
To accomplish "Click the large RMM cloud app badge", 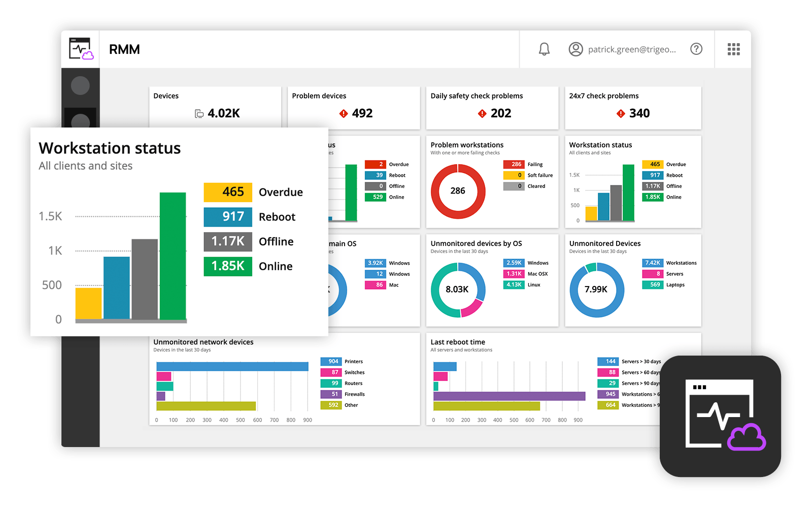I will (720, 416).
